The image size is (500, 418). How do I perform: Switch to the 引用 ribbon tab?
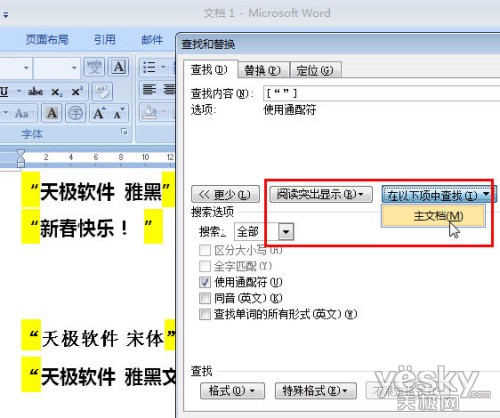(105, 39)
